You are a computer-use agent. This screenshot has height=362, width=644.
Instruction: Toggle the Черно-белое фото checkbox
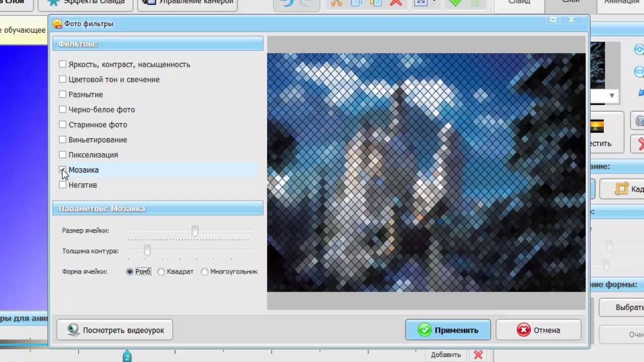(62, 110)
